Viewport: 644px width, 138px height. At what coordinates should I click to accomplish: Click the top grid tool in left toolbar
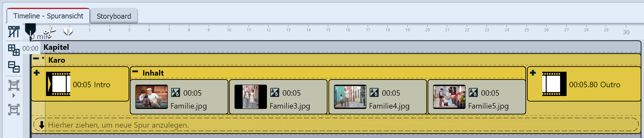(x=14, y=32)
